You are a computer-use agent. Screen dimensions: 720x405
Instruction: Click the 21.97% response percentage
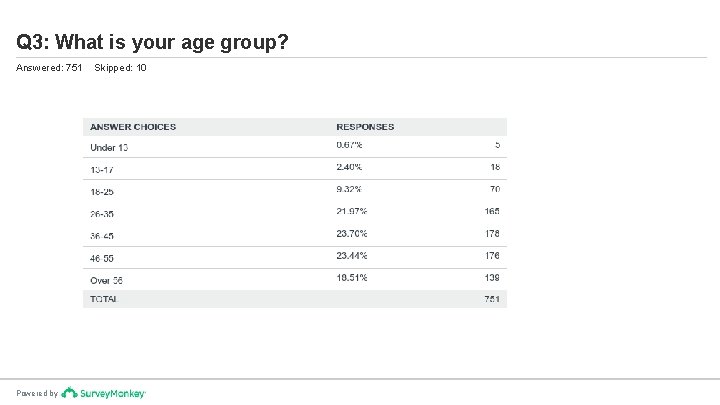[x=352, y=211]
